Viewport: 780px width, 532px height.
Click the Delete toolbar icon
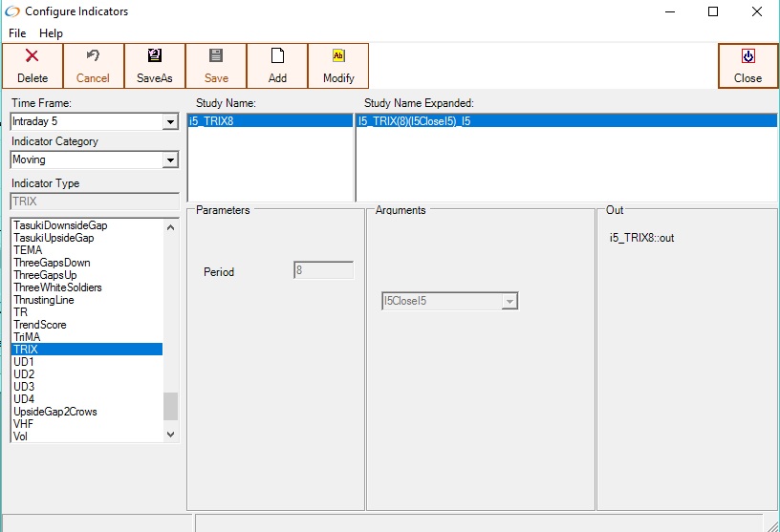32,57
